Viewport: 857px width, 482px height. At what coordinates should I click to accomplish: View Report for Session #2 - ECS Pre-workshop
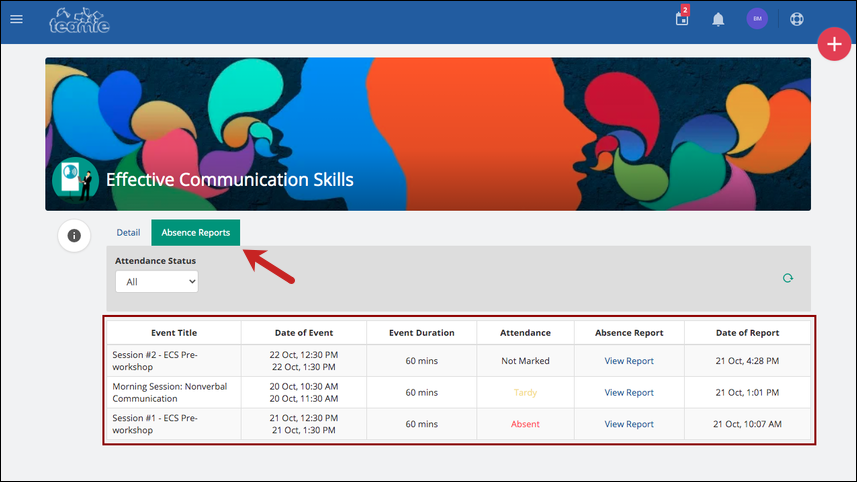pos(629,361)
